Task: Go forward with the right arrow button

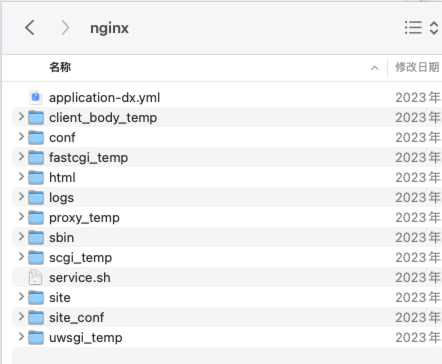Action: click(65, 28)
